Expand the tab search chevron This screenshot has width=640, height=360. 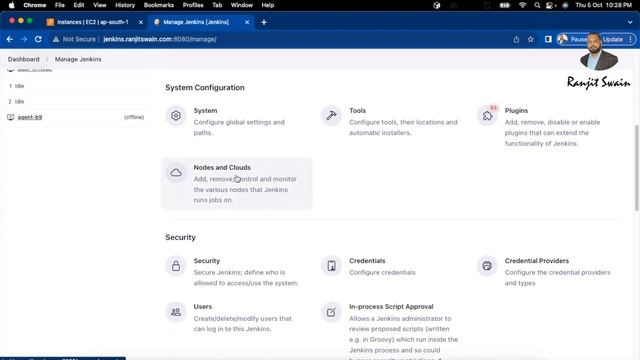(x=630, y=22)
